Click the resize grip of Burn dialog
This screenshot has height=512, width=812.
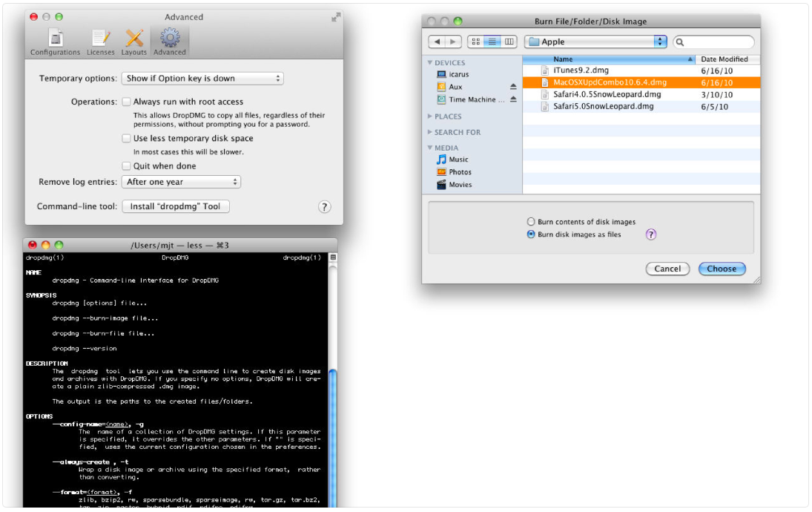coord(756,279)
